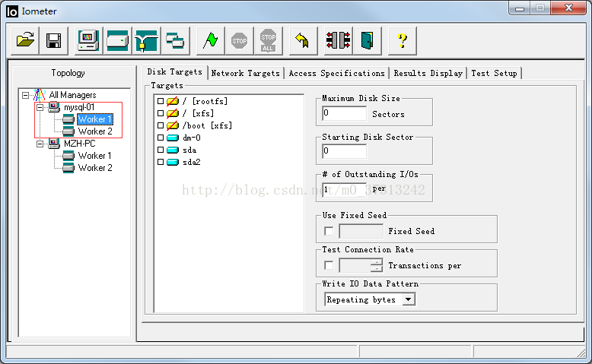The height and width of the screenshot is (364, 592).
Task: Collapse the All Managers tree node
Action: tap(25, 95)
